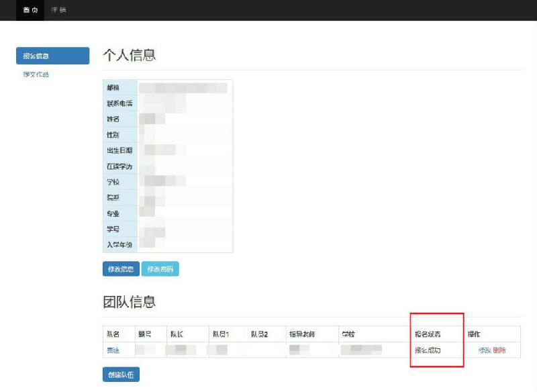The image size is (537, 392).
Task: Click the 邮箱 row value field
Action: [185, 88]
